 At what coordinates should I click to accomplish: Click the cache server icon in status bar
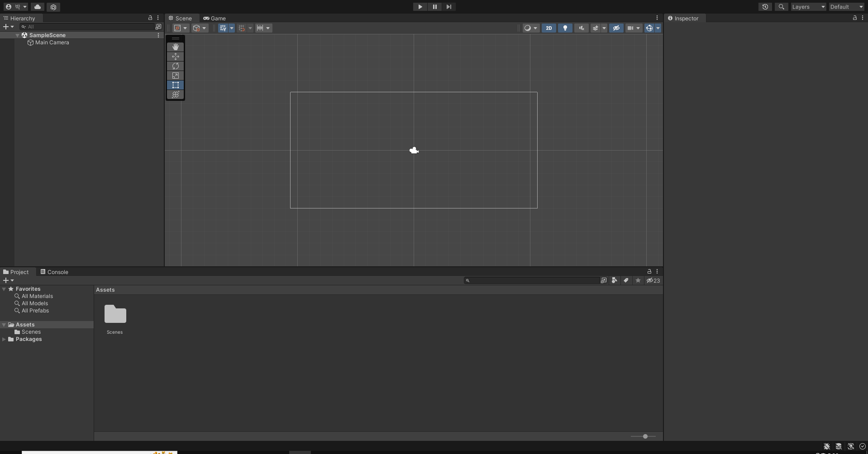coord(839,446)
